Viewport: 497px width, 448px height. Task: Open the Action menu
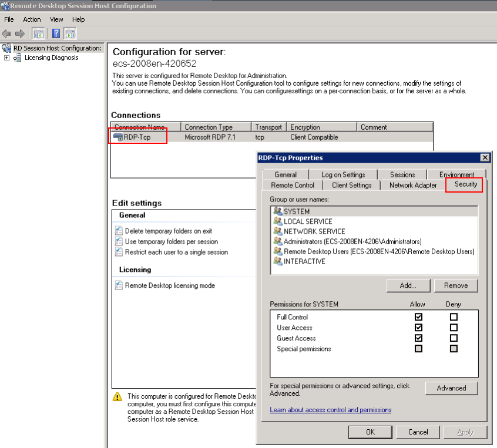click(32, 19)
